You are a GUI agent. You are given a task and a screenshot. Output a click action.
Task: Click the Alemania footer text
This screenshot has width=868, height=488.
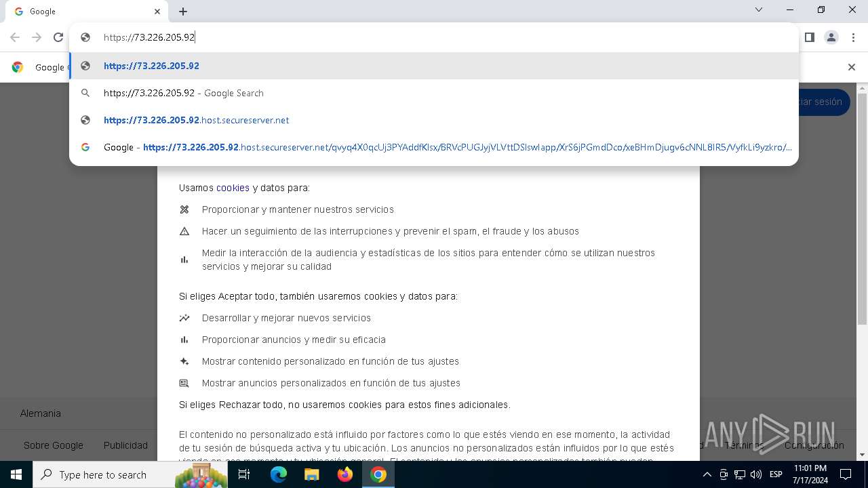(x=41, y=413)
